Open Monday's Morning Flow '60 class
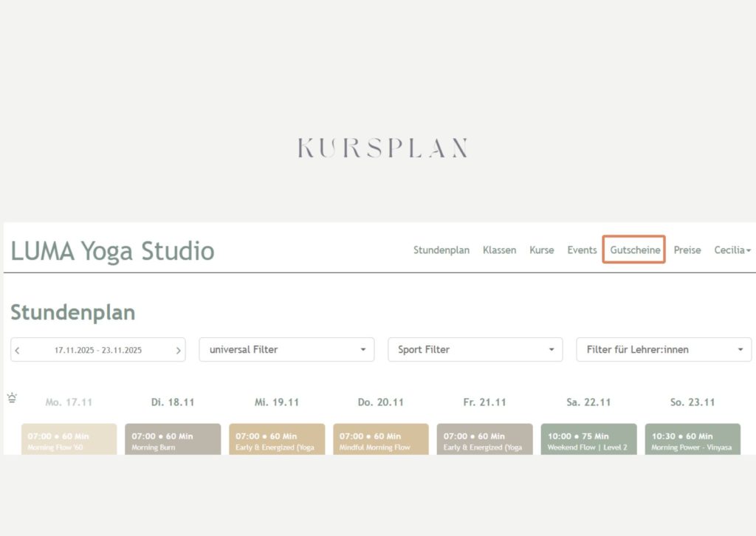The width and height of the screenshot is (756, 536). click(x=69, y=440)
